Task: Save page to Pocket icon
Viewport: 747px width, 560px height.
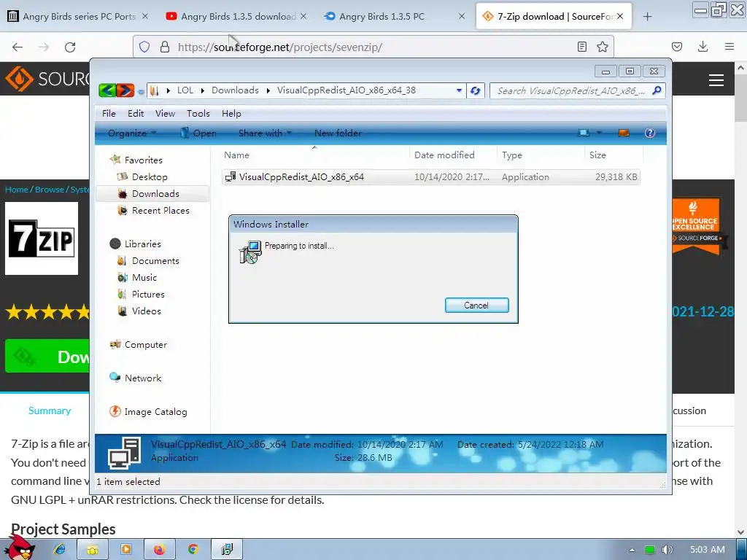Action: point(676,47)
